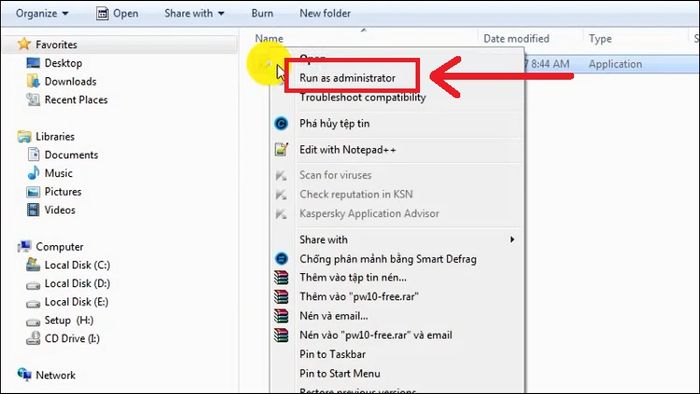Select Network in navigation pane
Image resolution: width=700 pixels, height=394 pixels.
click(x=55, y=375)
